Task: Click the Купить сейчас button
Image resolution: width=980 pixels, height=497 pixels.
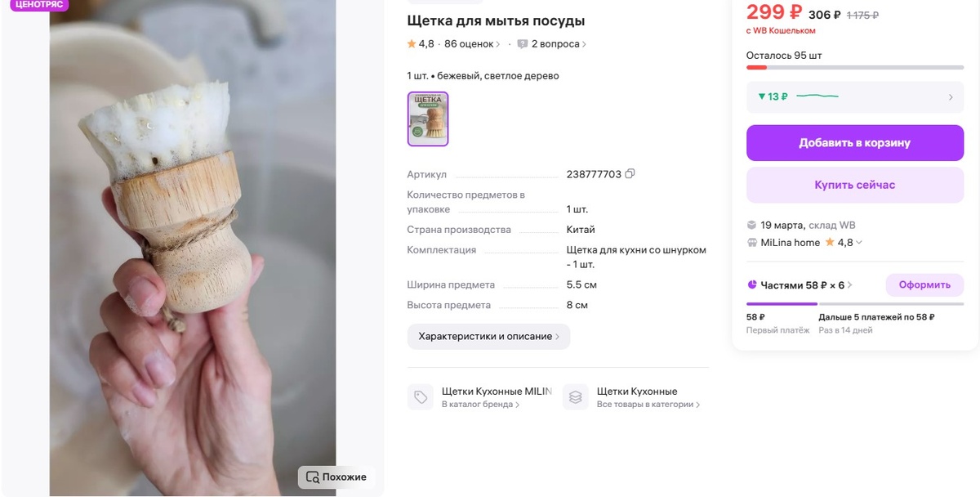Action: [x=855, y=186]
